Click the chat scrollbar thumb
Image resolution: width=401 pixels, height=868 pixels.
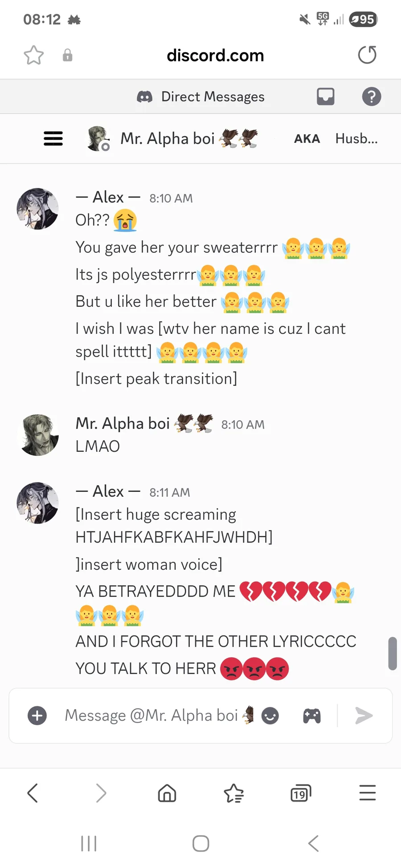(393, 653)
